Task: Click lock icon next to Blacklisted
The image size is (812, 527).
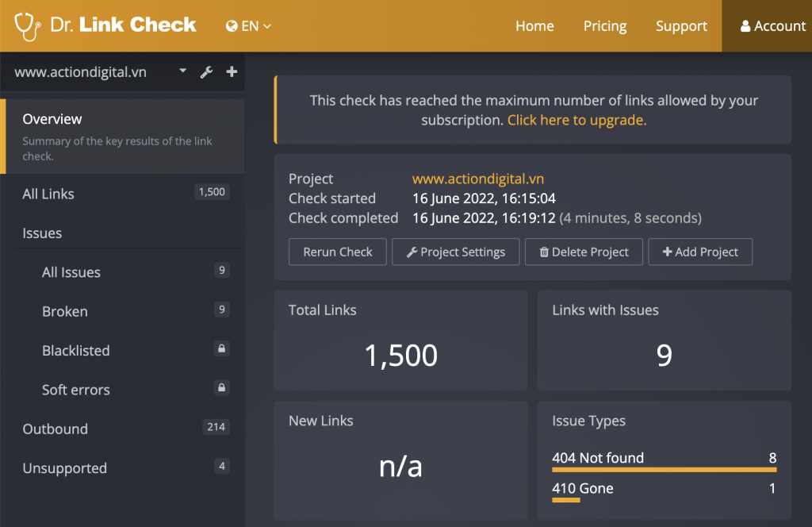Action: click(x=222, y=348)
